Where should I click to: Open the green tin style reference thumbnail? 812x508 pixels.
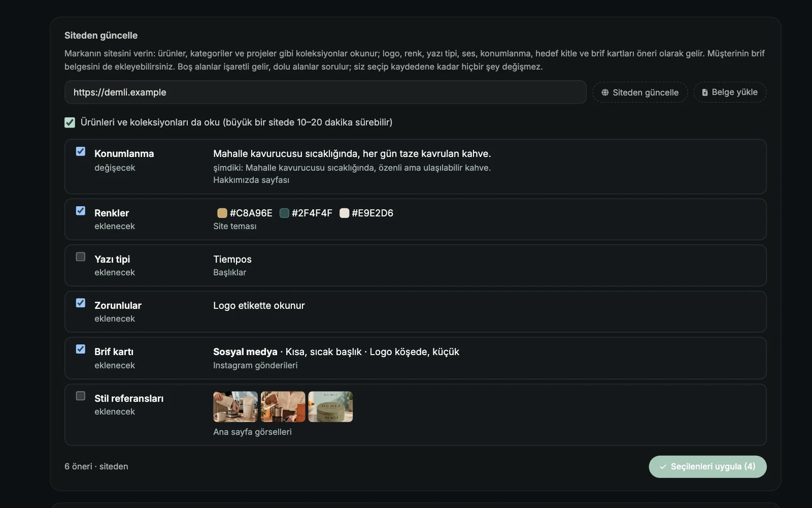pyautogui.click(x=330, y=407)
